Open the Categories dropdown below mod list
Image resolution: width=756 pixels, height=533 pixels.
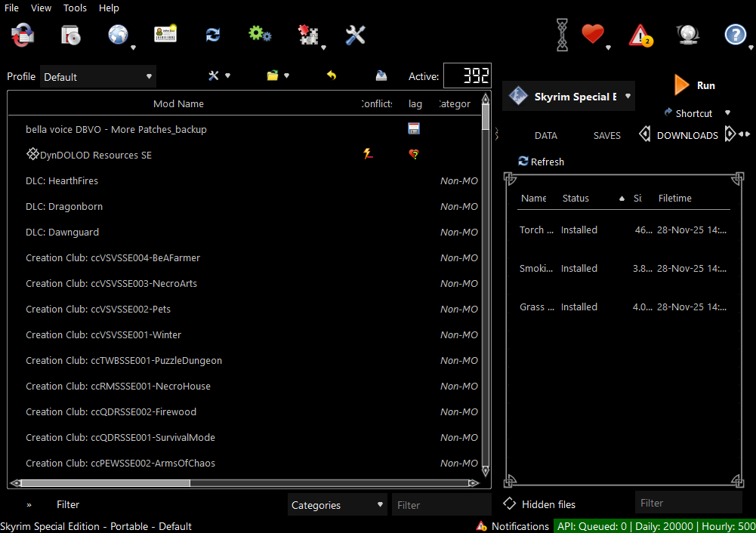(338, 505)
